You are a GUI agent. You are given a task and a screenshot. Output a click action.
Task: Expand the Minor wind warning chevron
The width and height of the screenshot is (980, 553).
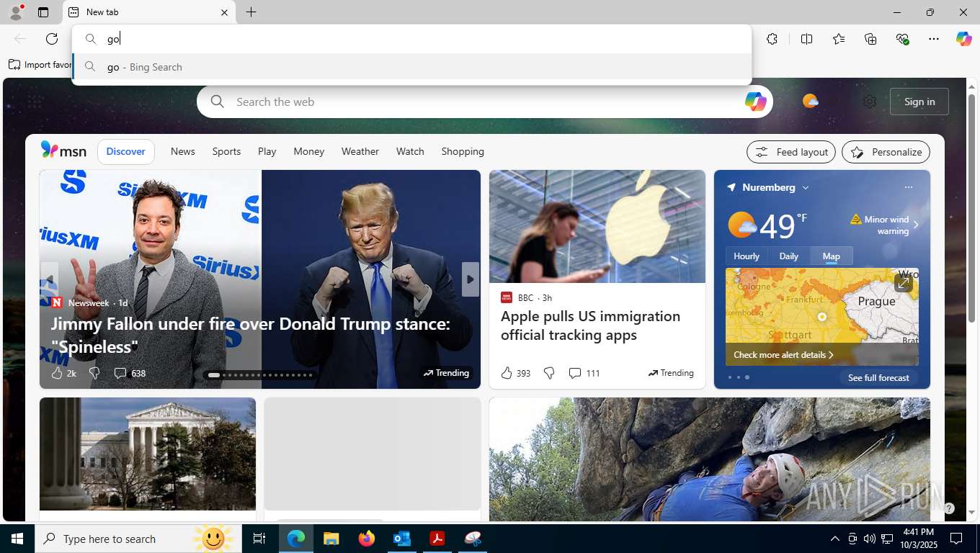pos(916,225)
